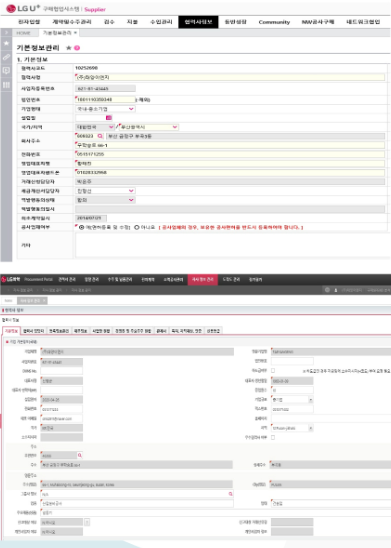Select the first 기본정보 tab in the LG Chem form
The image size is (391, 548).
click(11, 331)
